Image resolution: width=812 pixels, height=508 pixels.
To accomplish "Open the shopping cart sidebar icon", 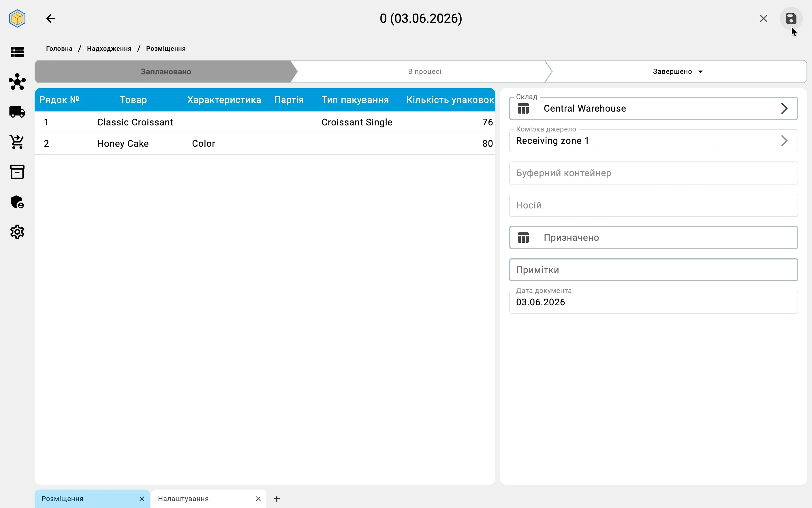I will tap(17, 142).
